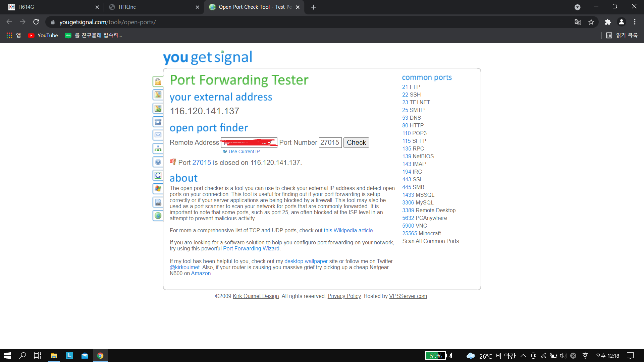The height and width of the screenshot is (362, 644).
Task: Open the Google 'G' sidebar icon
Action: pyautogui.click(x=158, y=175)
